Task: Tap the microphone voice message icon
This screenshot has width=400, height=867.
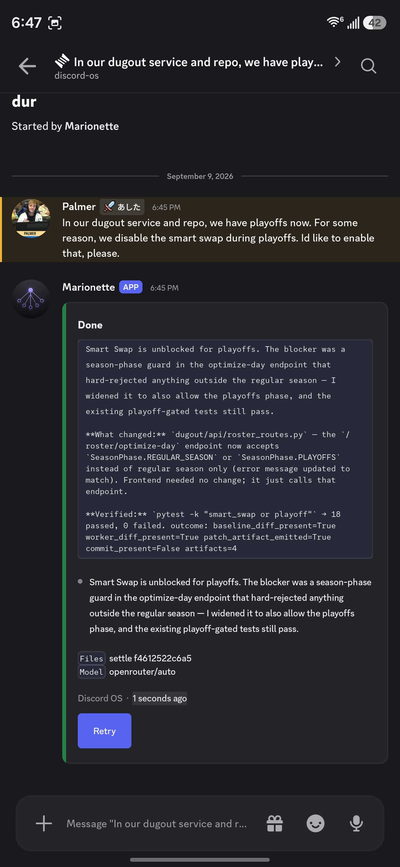Action: 356,824
